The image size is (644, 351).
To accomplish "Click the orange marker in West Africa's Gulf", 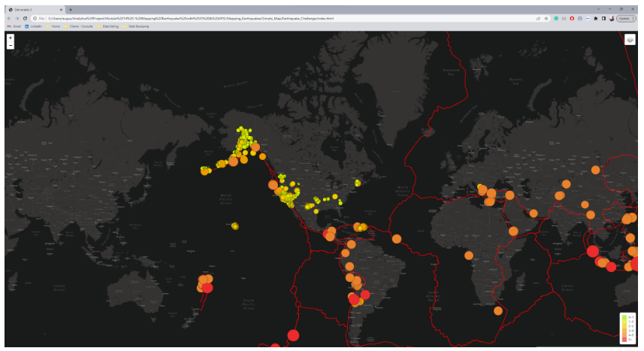I will click(469, 256).
